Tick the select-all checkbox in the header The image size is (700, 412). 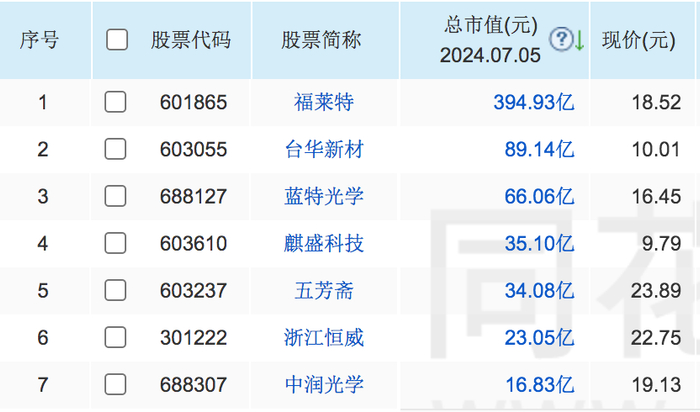click(117, 40)
